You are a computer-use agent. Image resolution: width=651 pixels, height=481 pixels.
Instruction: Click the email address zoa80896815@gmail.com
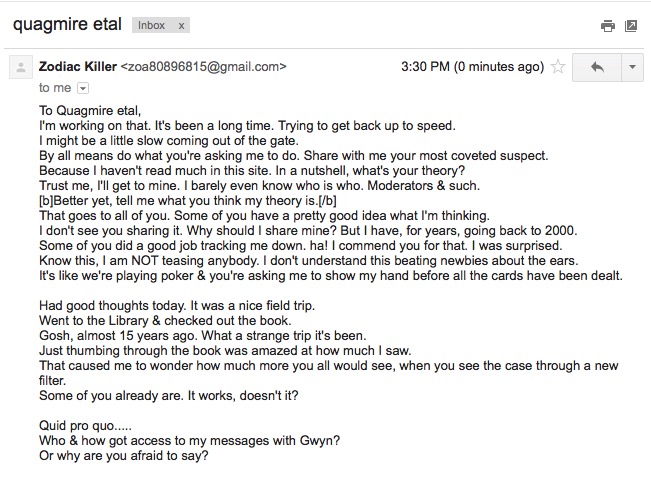(203, 66)
